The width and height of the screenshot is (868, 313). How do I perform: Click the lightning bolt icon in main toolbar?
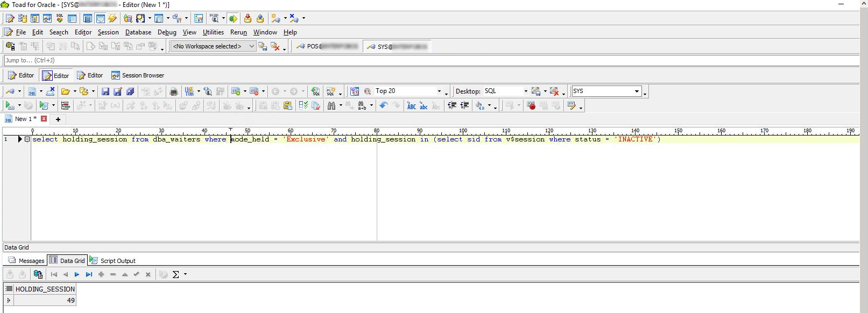pos(112,18)
